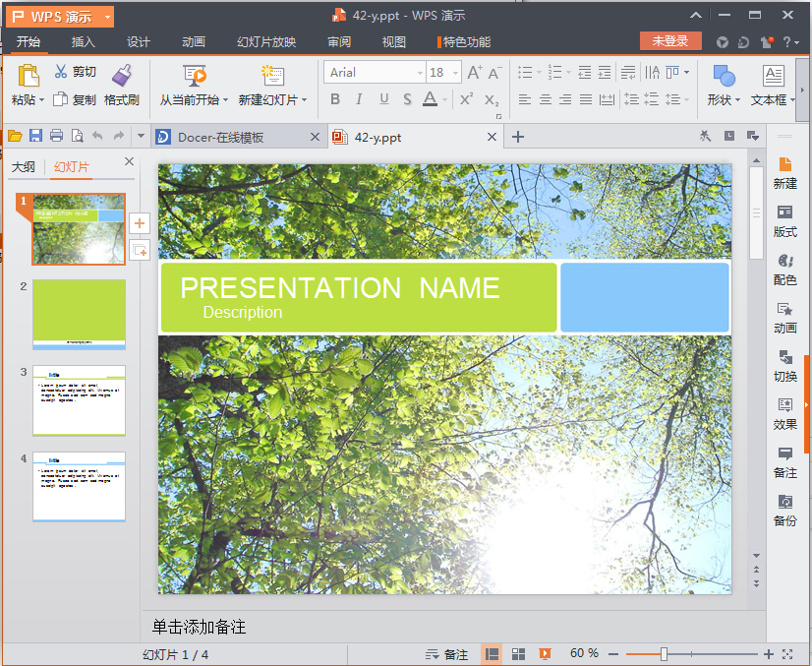The height and width of the screenshot is (666, 812).
Task: Increase font size with A+ icon
Action: (475, 73)
